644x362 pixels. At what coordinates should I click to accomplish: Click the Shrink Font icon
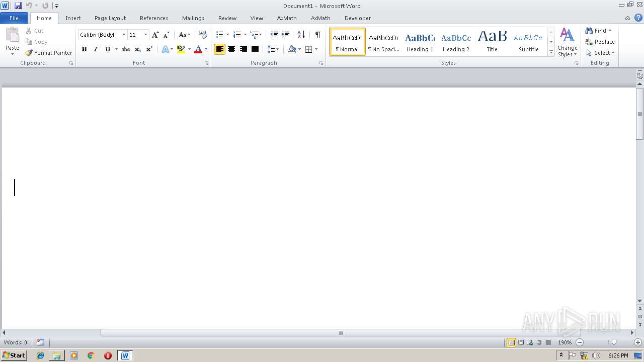(167, 35)
